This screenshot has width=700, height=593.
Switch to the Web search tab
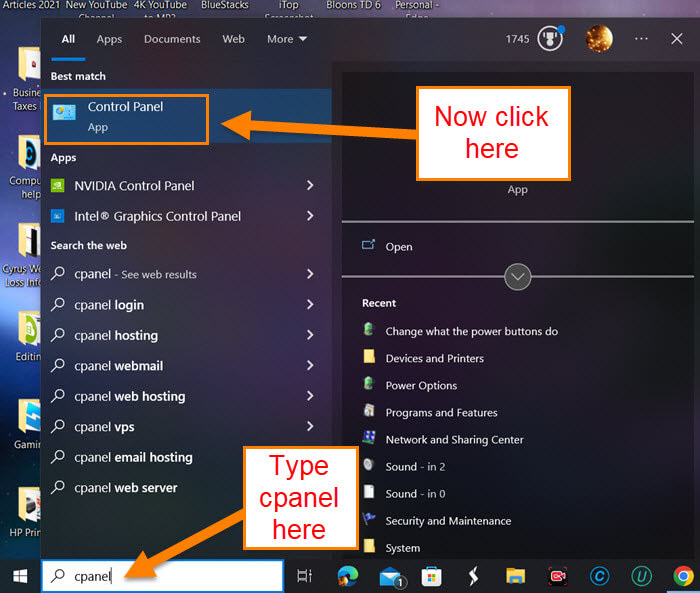click(x=233, y=39)
